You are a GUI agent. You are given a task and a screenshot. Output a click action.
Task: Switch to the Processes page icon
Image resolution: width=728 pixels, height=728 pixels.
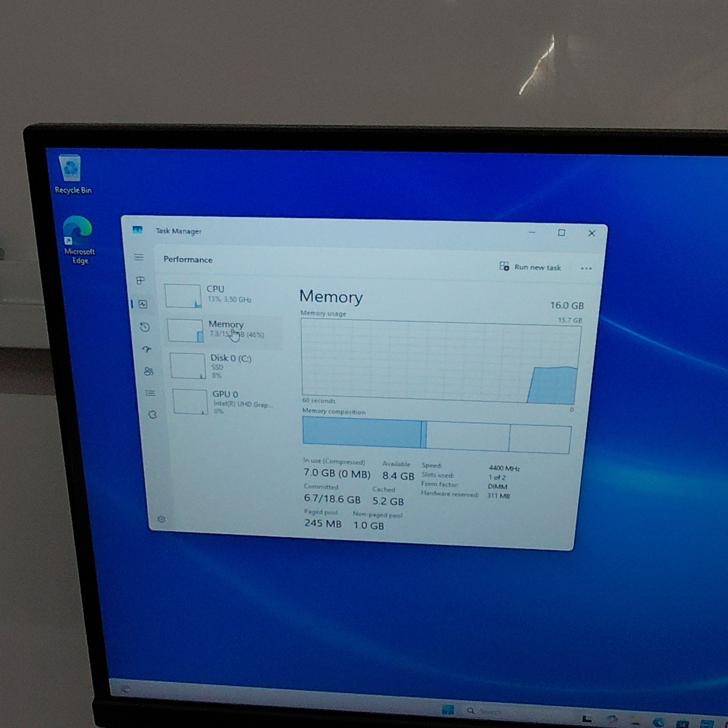click(x=141, y=280)
